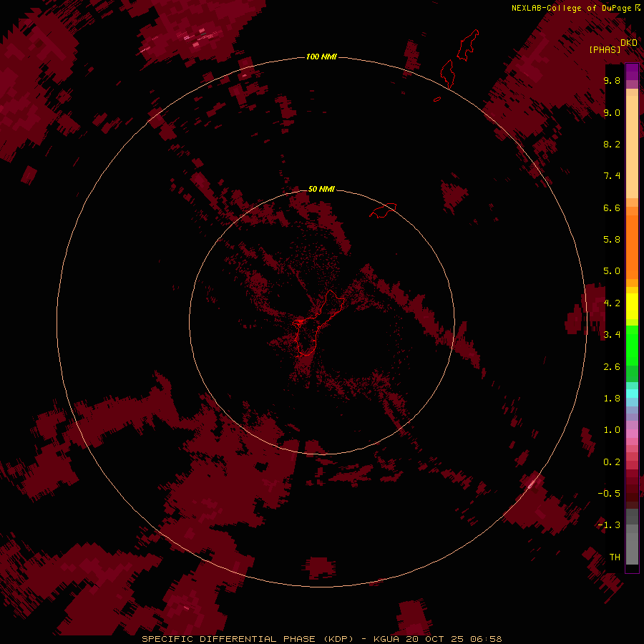Viewport: 644px width, 644px height.
Task: Click the 5.8 scale value
Action: [612, 240]
